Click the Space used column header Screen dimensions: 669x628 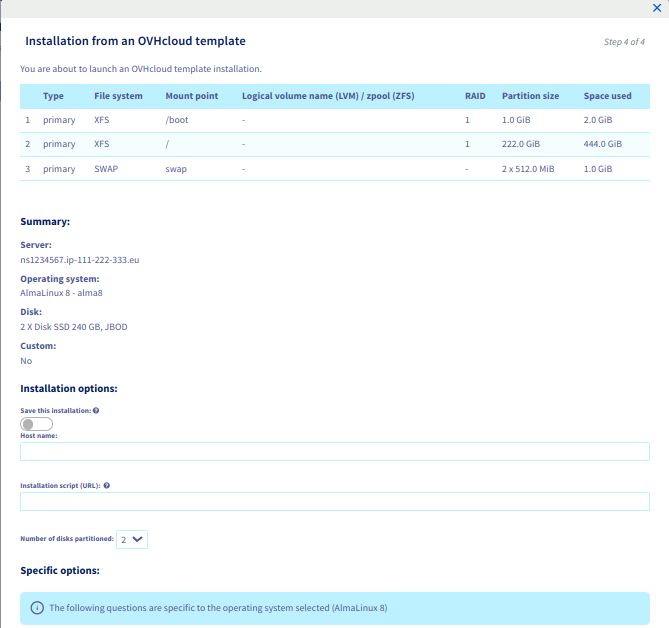[x=607, y=96]
